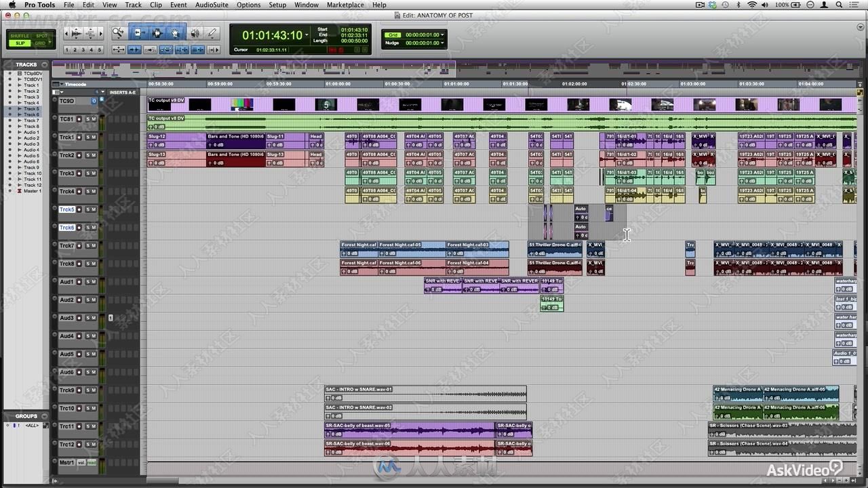Click Trck5 track name
This screenshot has height=488, width=868.
[x=66, y=209]
